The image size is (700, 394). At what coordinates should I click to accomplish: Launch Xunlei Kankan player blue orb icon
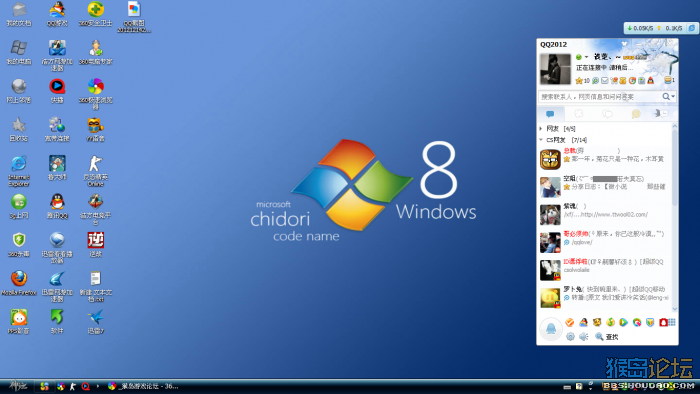coord(57,248)
